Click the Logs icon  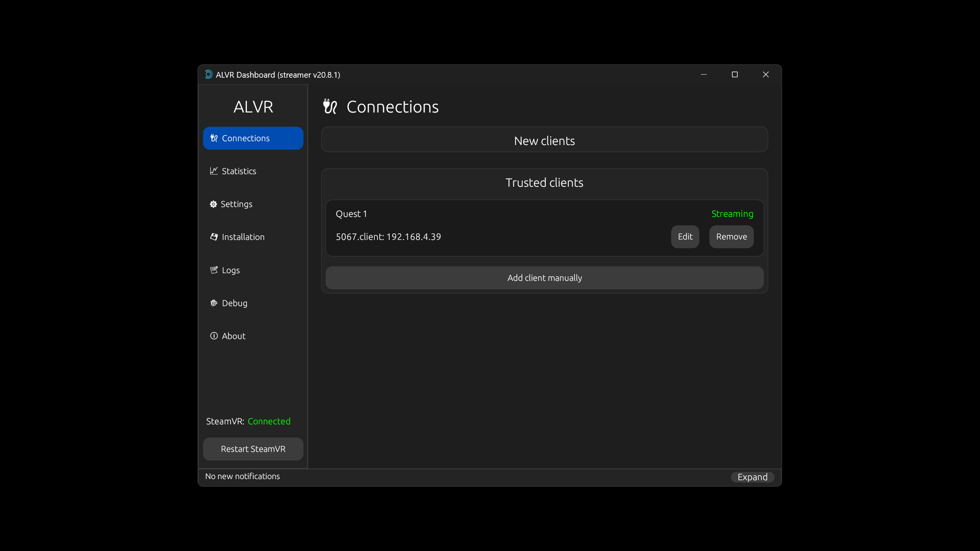click(214, 270)
